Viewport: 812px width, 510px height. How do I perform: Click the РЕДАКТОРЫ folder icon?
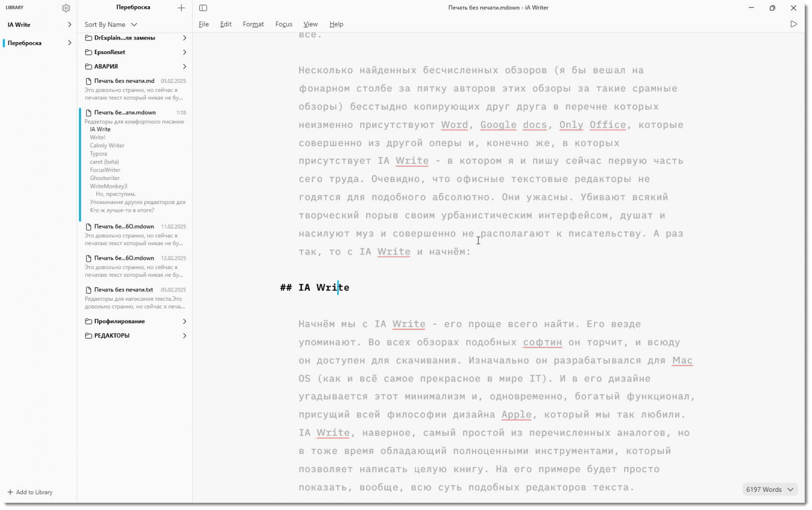[88, 336]
